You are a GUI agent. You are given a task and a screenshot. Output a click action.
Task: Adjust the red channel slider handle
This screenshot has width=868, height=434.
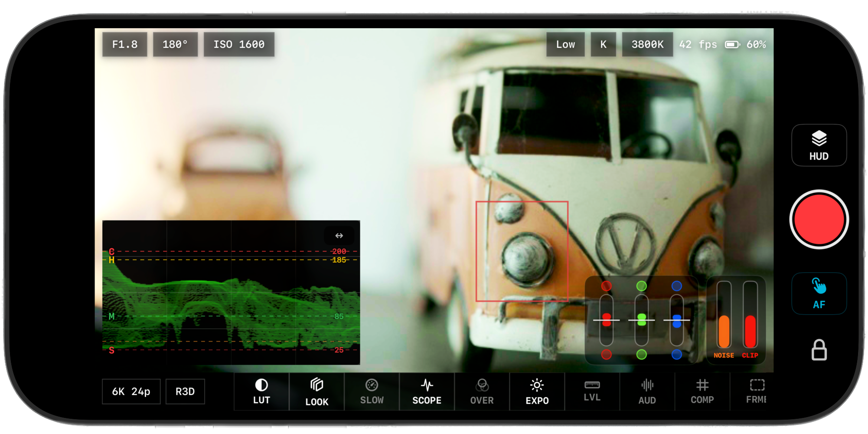607,320
